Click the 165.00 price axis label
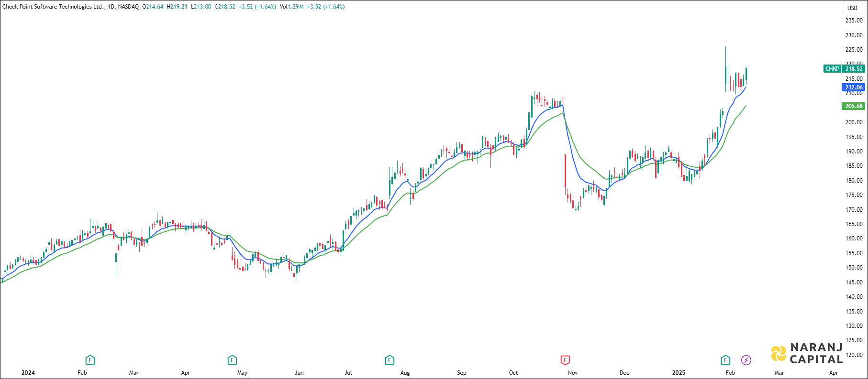 click(x=854, y=224)
